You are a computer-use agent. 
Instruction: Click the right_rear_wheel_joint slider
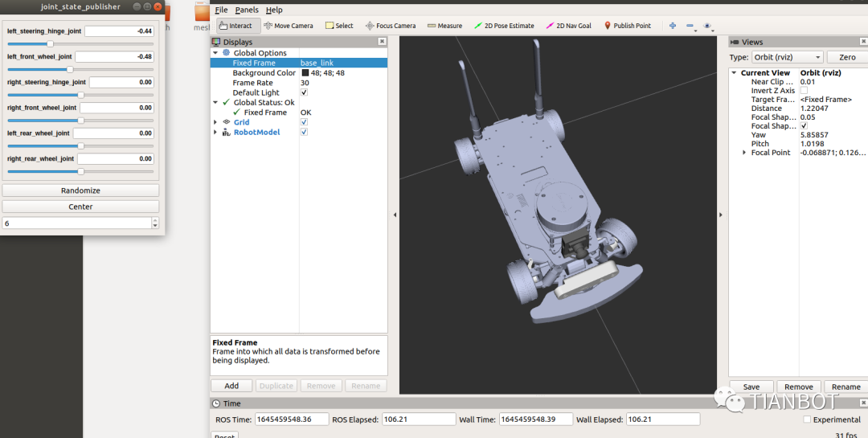(81, 171)
